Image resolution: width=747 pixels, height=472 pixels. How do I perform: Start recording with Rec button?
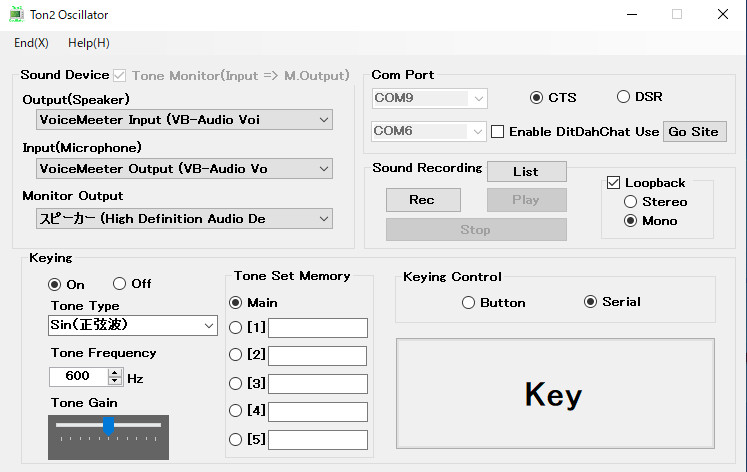423,200
